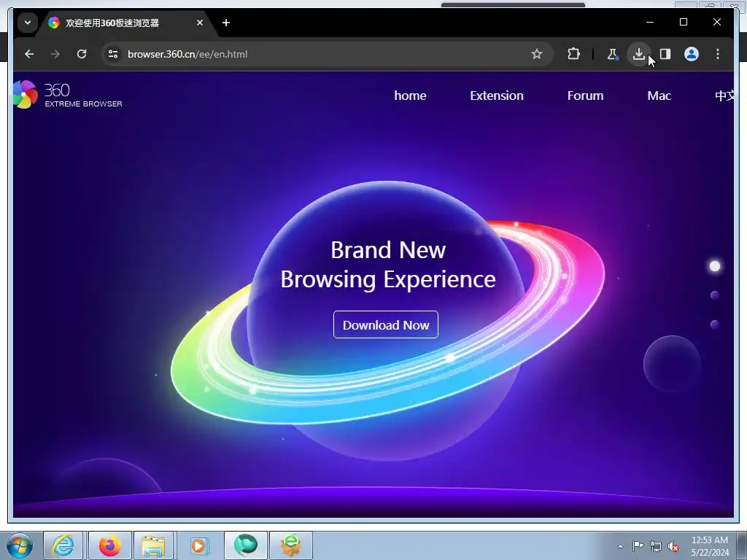The height and width of the screenshot is (560, 747).
Task: Select the first slide indicator dot
Action: (x=715, y=266)
